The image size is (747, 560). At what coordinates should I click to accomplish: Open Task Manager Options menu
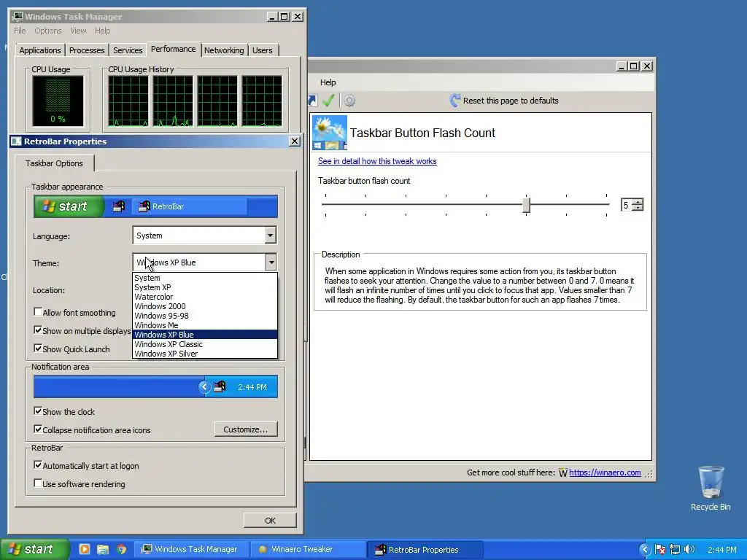pyautogui.click(x=47, y=31)
